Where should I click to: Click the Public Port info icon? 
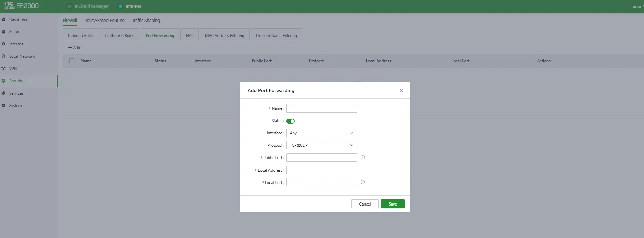pyautogui.click(x=363, y=158)
